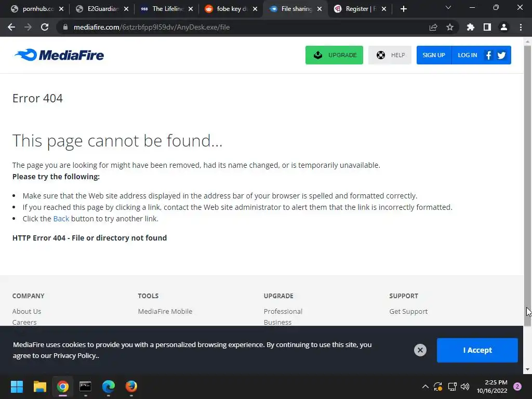532x399 pixels.
Task: Bookmark this page with the star icon
Action: click(450, 27)
